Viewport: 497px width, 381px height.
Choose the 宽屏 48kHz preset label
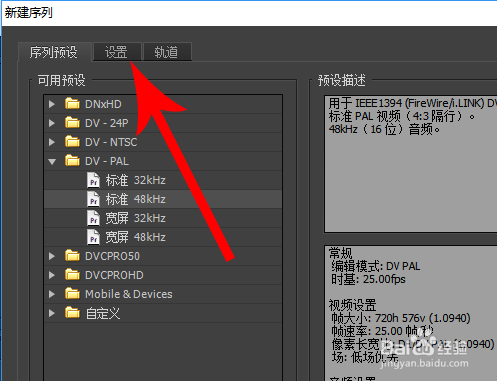click(x=136, y=237)
